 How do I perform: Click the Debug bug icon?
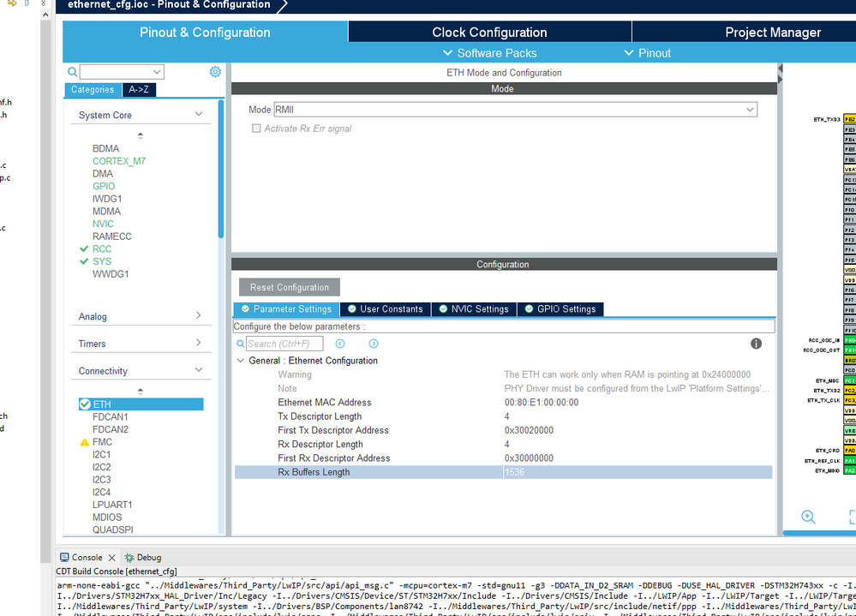pyautogui.click(x=129, y=557)
